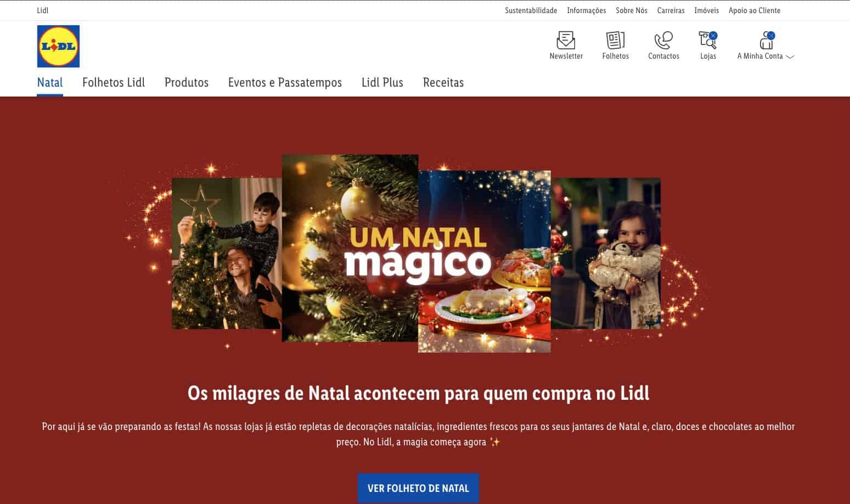The height and width of the screenshot is (504, 850).
Task: Select the Natal menu tab
Action: coord(50,82)
